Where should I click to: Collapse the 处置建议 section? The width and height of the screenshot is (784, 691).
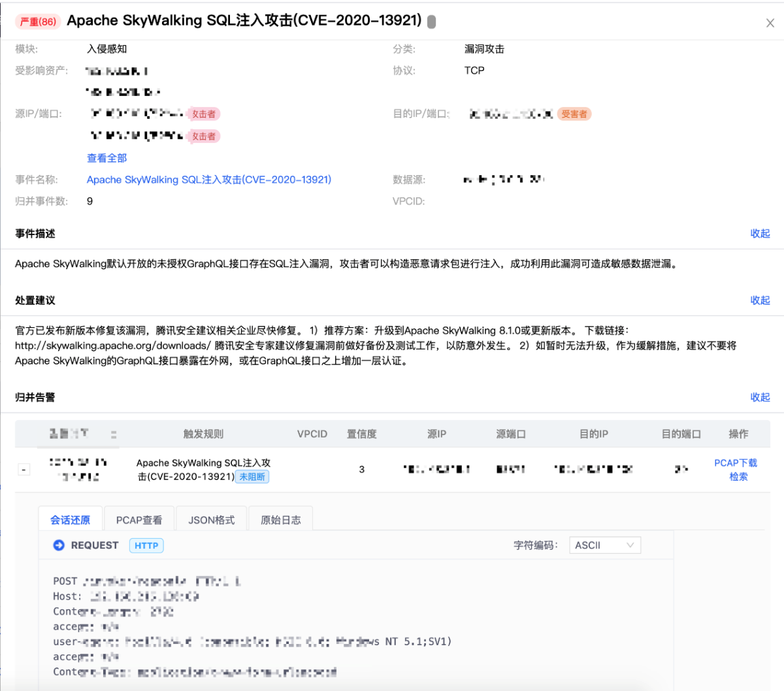(x=760, y=300)
